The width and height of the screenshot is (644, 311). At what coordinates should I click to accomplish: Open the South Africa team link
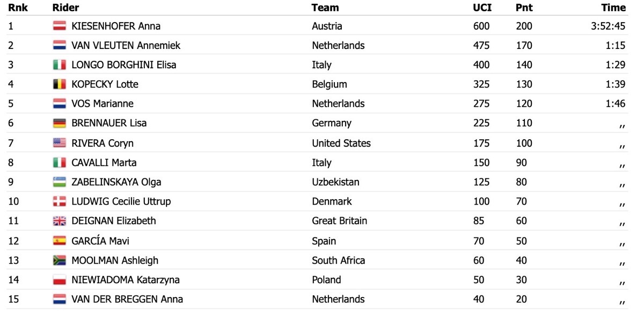(338, 261)
